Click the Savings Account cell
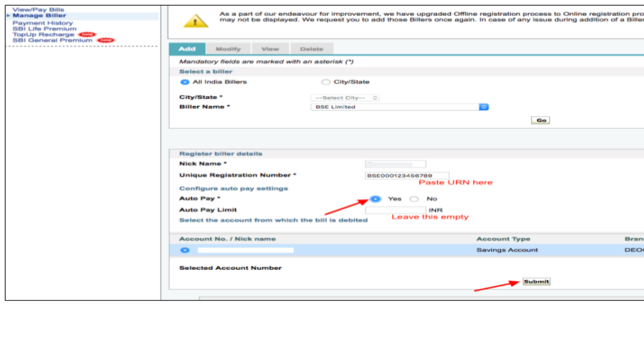 tap(507, 250)
